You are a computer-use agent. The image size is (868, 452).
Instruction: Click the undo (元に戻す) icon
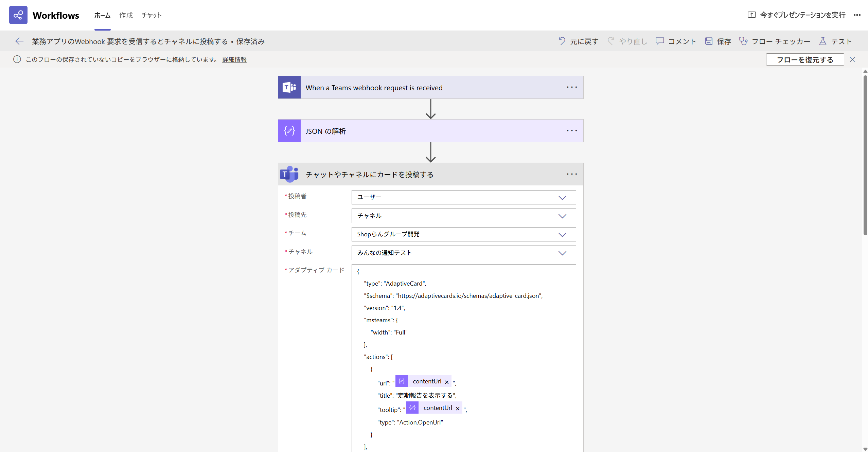562,41
